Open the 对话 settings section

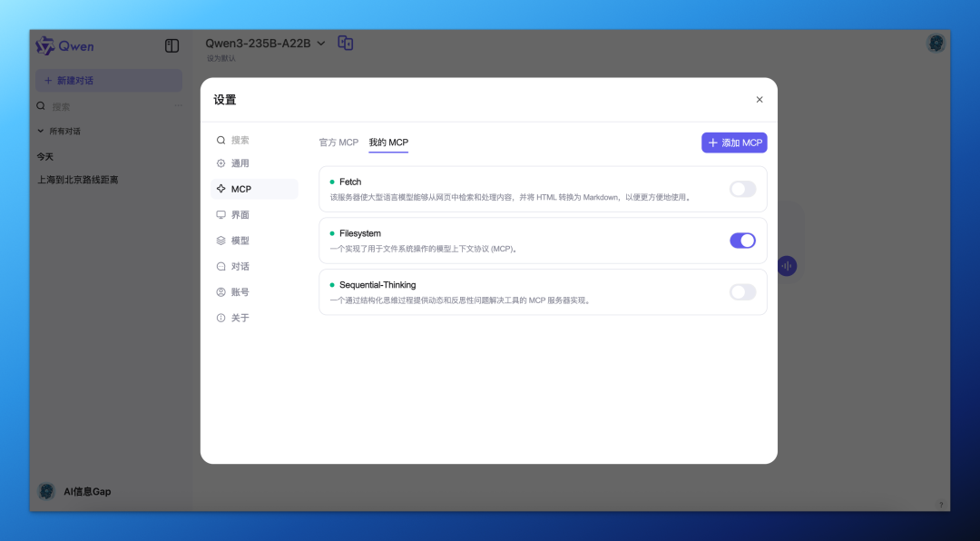coord(254,267)
